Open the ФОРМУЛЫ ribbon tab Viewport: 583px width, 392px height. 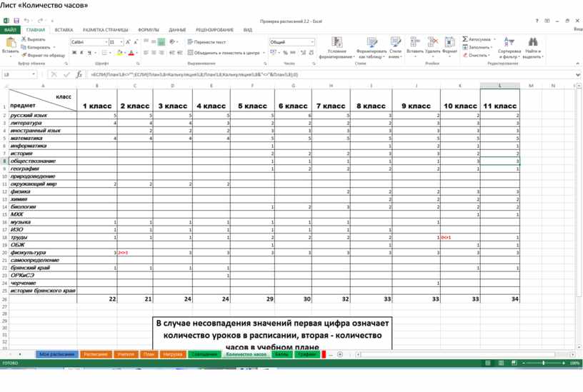point(149,30)
